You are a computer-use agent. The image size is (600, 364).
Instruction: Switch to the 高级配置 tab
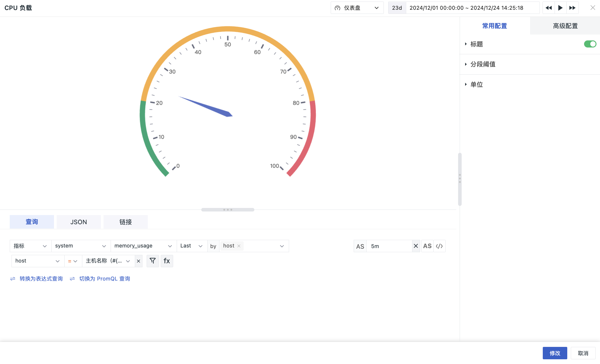click(x=565, y=26)
